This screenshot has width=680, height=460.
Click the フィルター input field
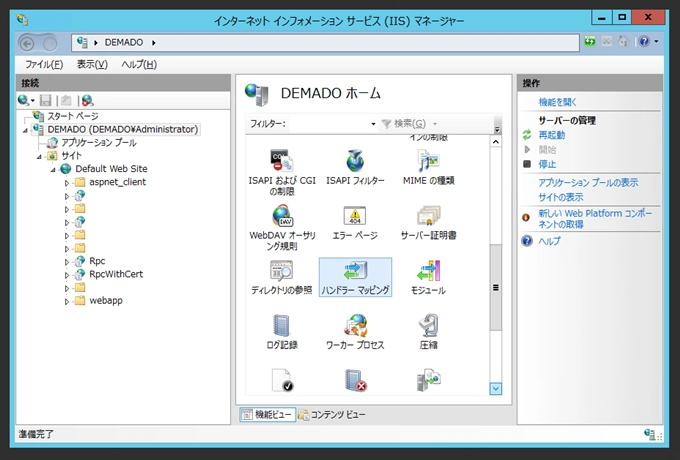329,124
